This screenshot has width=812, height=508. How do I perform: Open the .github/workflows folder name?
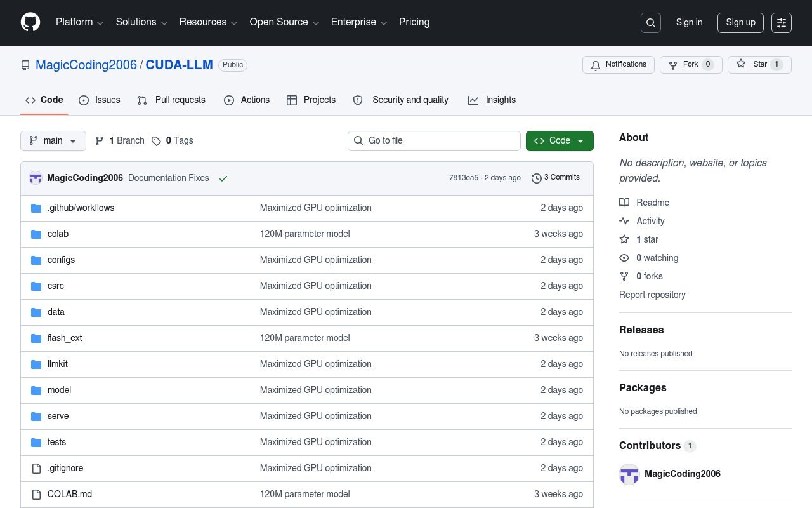81,208
